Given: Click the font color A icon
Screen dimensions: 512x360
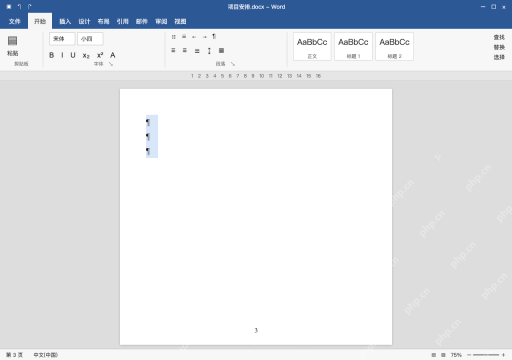Looking at the screenshot, I should [x=113, y=55].
